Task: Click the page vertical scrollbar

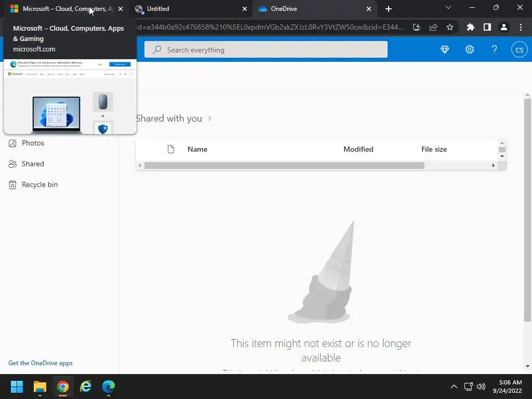Action: 527,210
